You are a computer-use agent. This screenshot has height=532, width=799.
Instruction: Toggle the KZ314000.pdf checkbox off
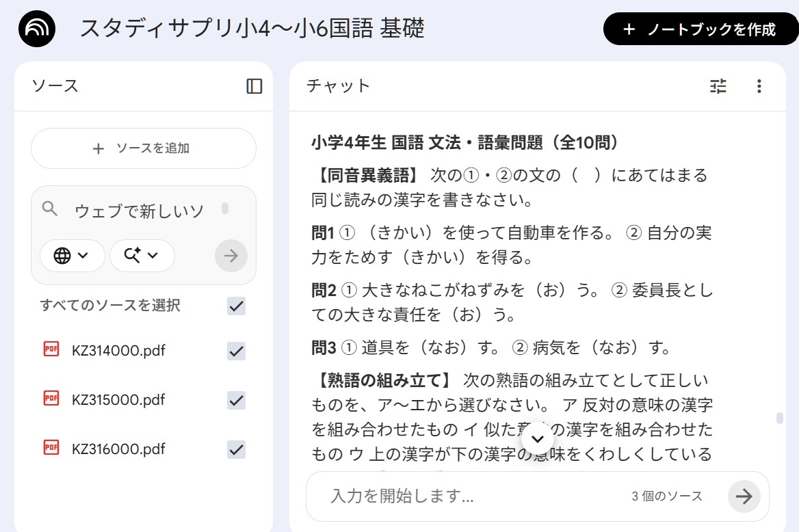coord(236,351)
